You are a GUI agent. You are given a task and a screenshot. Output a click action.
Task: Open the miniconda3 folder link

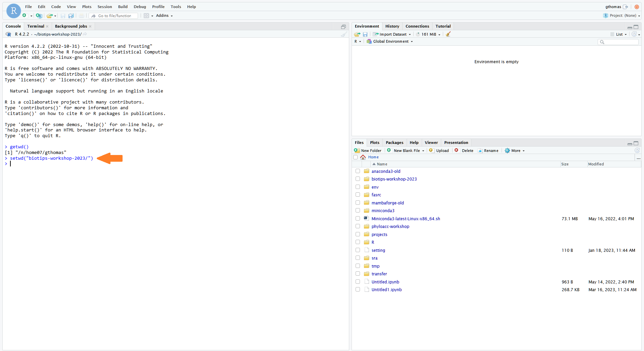click(x=383, y=210)
